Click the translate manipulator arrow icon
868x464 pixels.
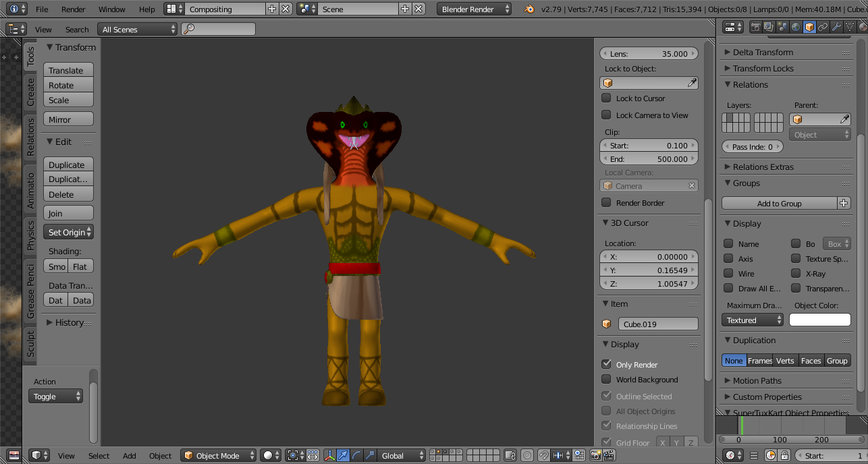pos(343,456)
